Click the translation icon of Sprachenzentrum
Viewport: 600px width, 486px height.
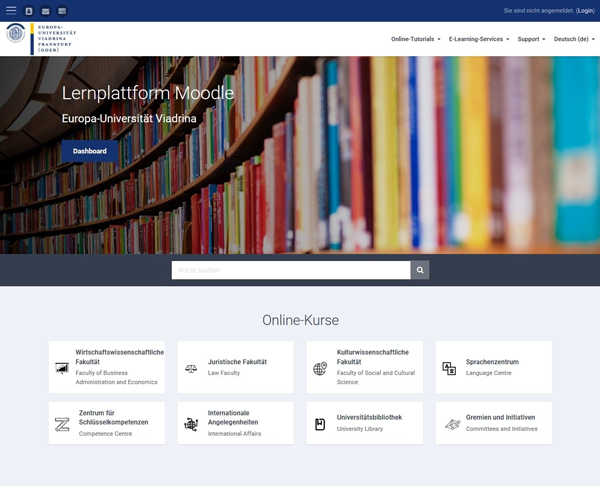point(449,368)
